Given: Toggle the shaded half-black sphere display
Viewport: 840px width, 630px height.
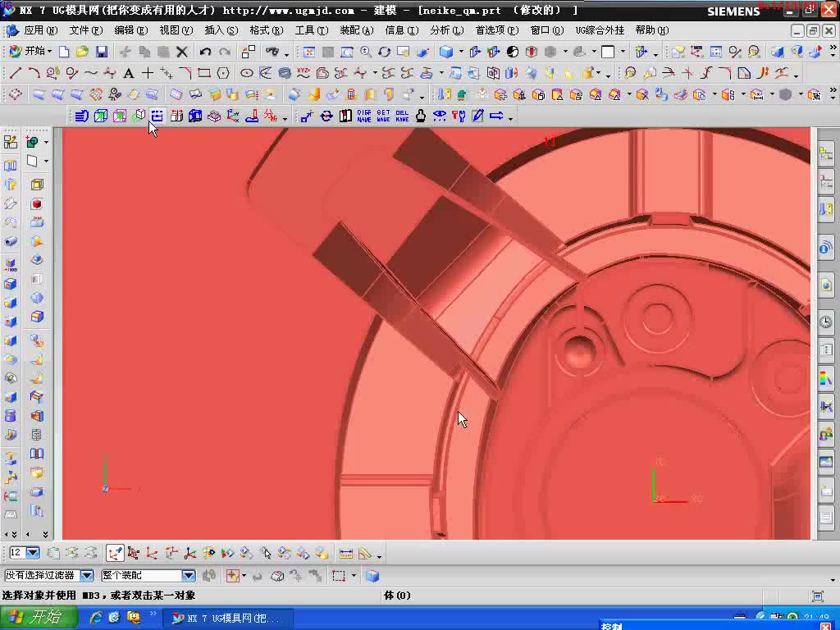Looking at the screenshot, I should click(x=512, y=52).
